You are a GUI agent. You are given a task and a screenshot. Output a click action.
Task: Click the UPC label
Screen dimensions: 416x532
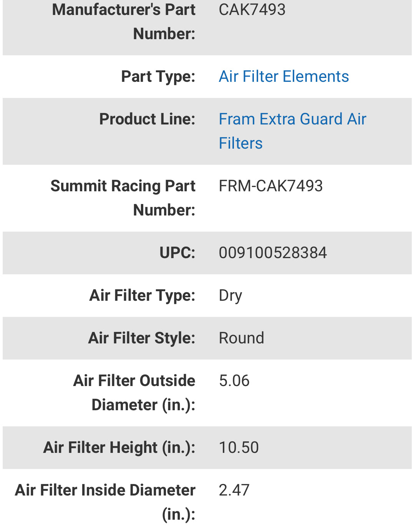pyautogui.click(x=177, y=253)
